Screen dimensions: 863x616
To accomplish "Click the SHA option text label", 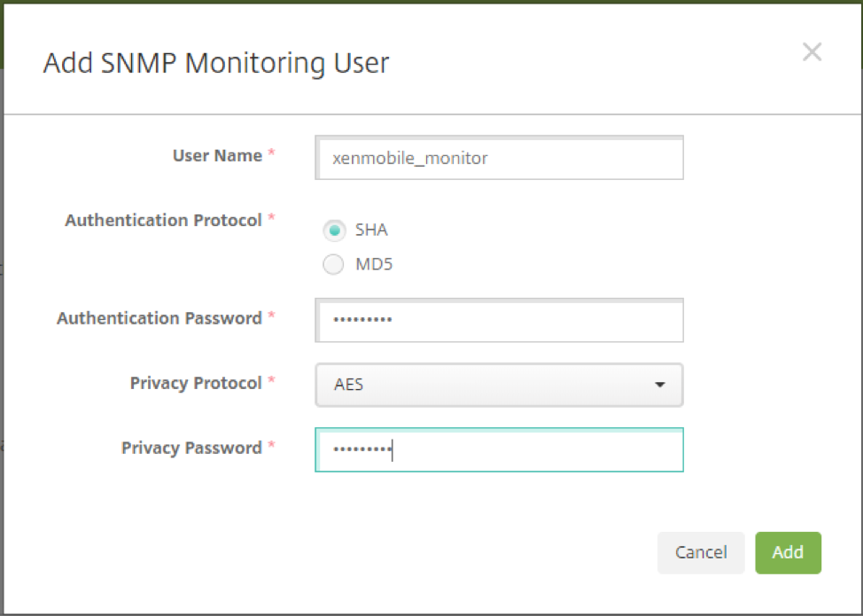I will (x=371, y=230).
